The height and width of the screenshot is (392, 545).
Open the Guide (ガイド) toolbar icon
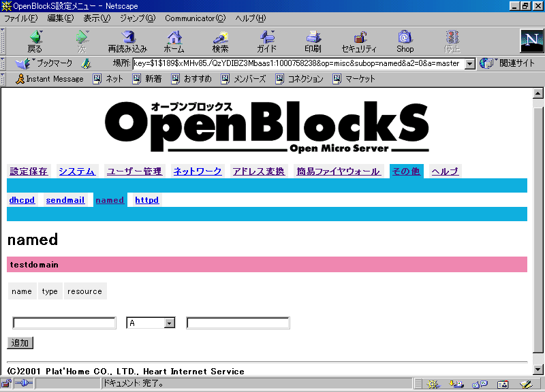pyautogui.click(x=266, y=41)
